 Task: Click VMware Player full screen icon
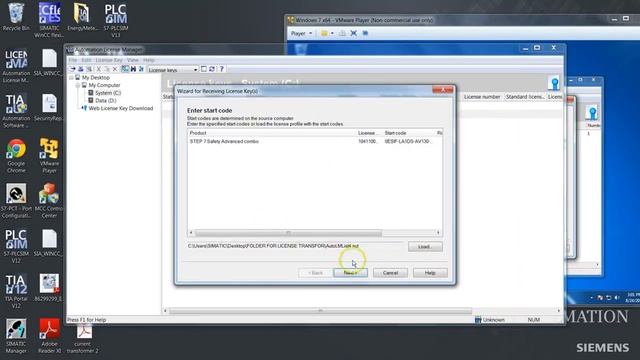(353, 33)
